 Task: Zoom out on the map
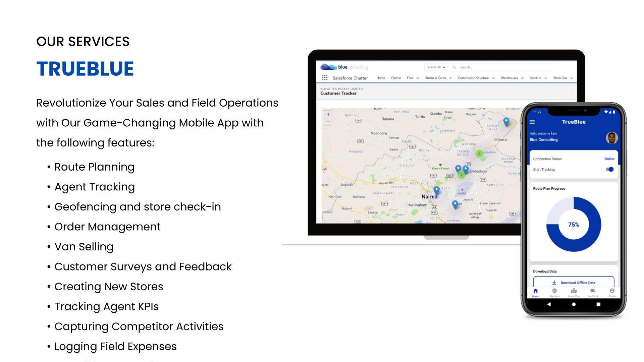tap(328, 122)
